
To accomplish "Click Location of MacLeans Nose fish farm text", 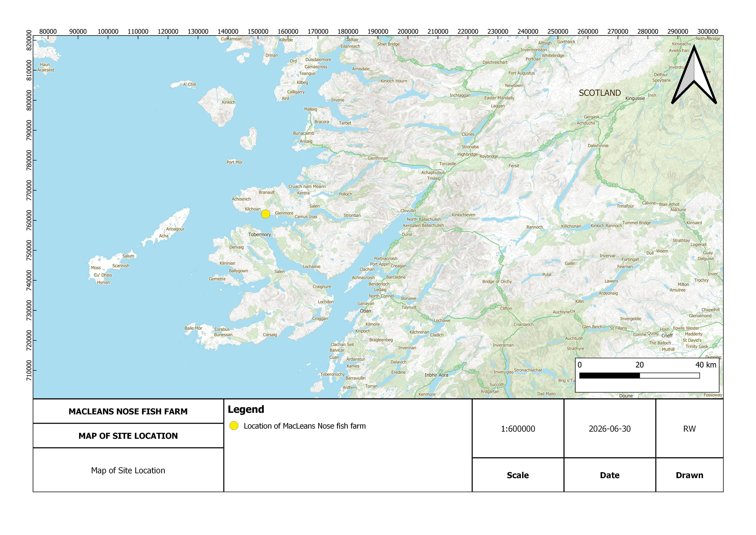I will click(x=305, y=426).
